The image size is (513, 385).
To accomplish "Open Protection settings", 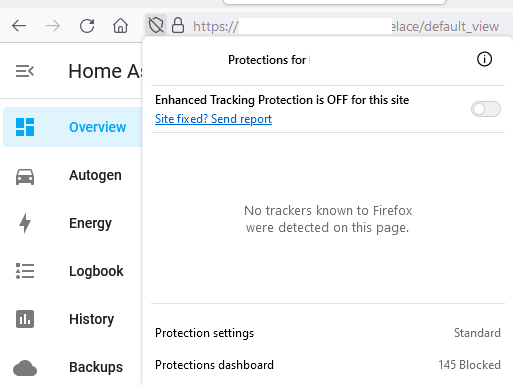I will click(328, 333).
